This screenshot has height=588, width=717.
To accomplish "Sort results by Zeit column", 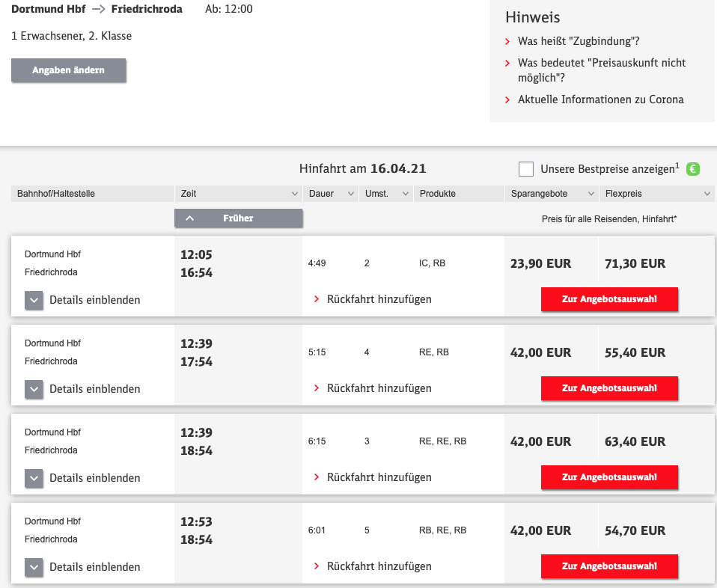I will coord(238,194).
